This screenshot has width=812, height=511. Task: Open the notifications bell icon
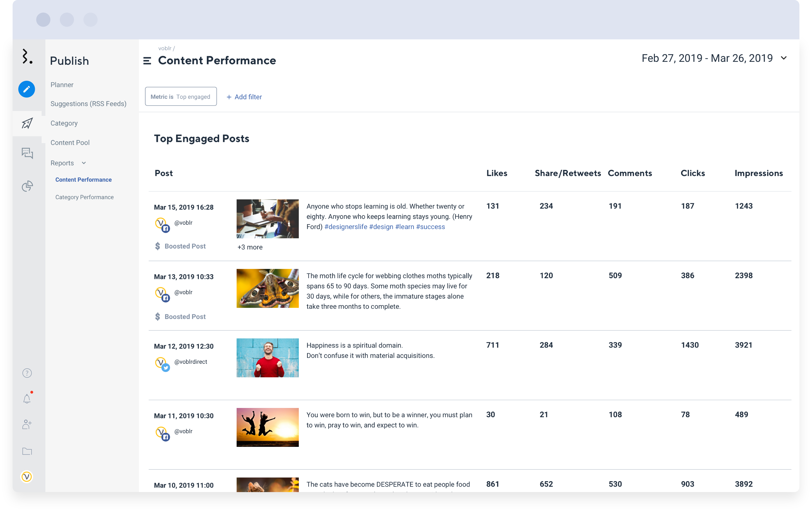[x=27, y=399]
